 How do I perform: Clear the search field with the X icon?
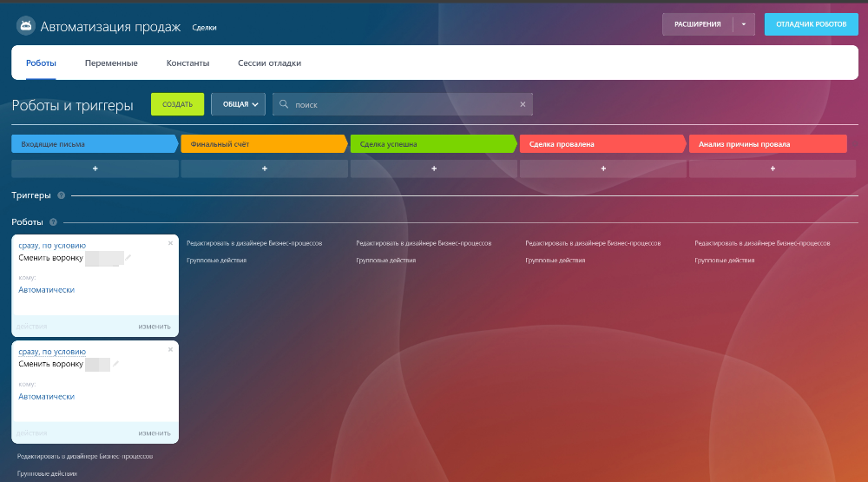[523, 104]
